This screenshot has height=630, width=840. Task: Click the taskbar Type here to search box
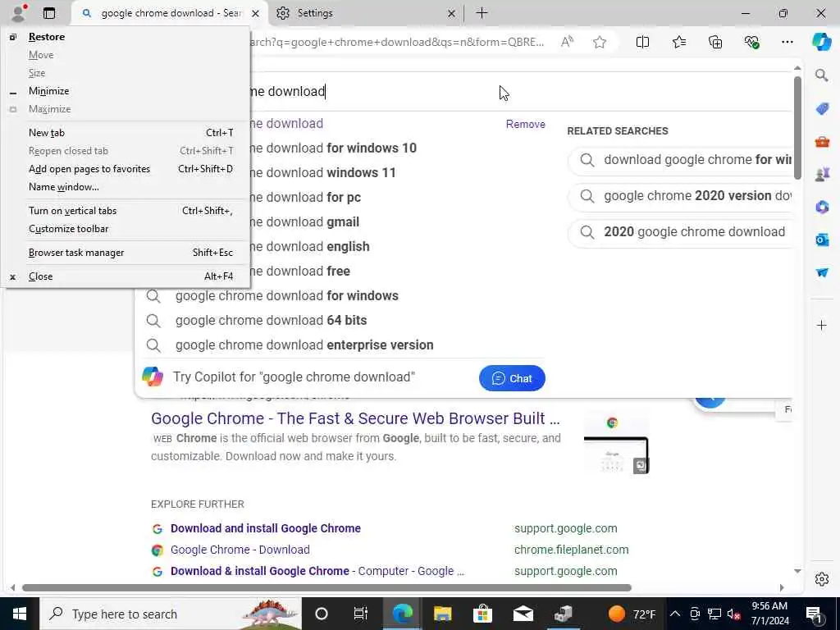click(x=171, y=614)
